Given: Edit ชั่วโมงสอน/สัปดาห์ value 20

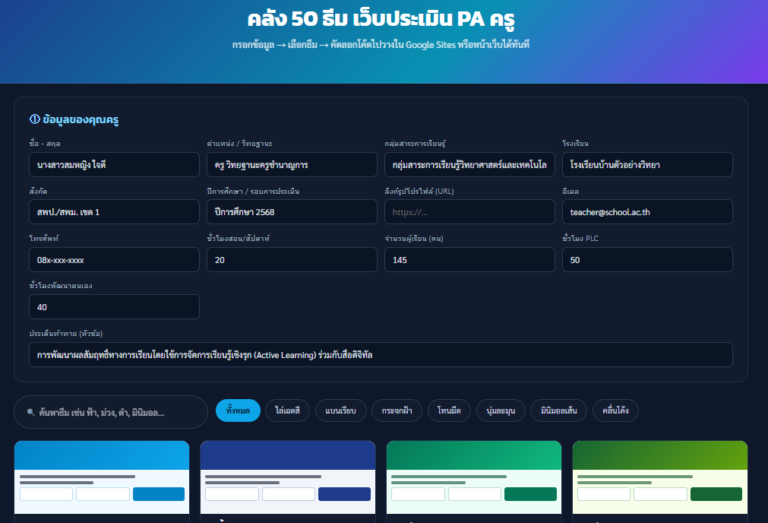Looking at the screenshot, I should coord(292,260).
